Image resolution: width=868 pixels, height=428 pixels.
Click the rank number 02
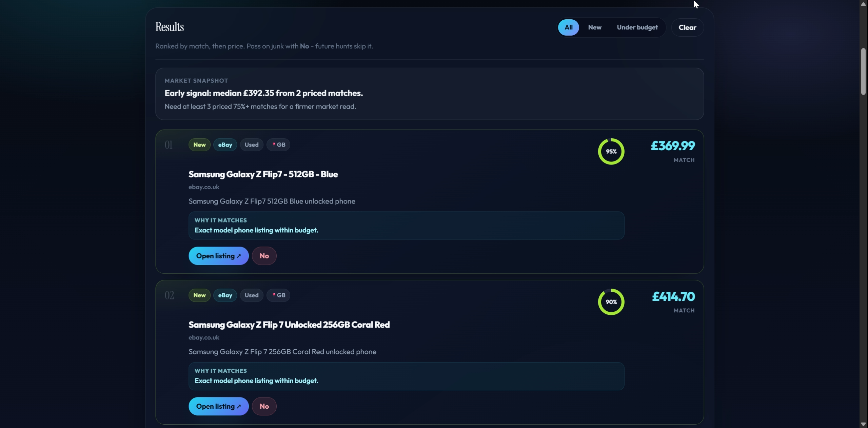[169, 296]
